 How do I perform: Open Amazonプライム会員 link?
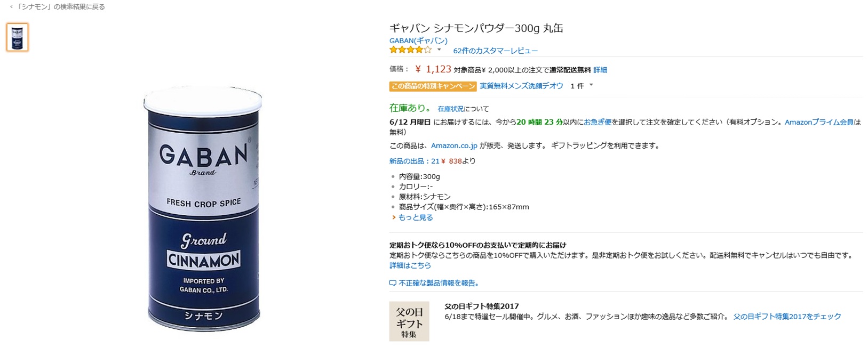coord(819,122)
